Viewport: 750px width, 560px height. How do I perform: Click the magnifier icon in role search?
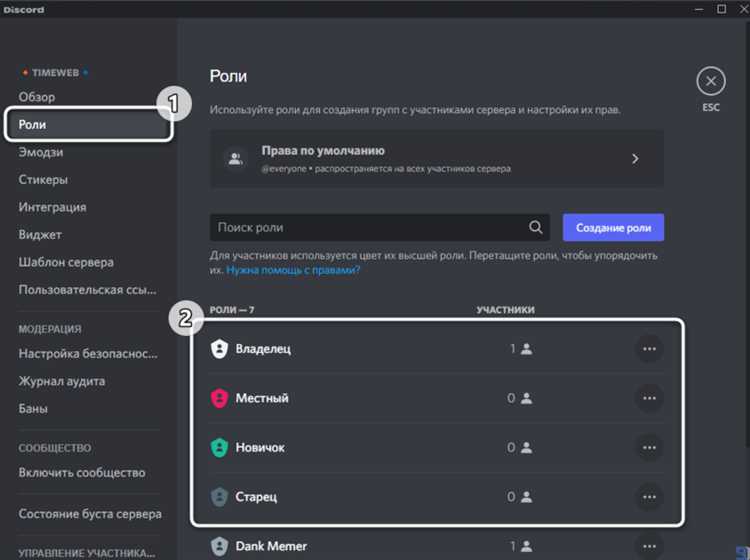pos(536,227)
